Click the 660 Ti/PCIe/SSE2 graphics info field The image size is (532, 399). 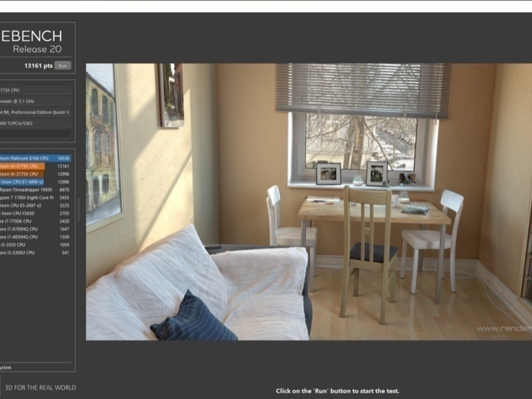pyautogui.click(x=35, y=123)
